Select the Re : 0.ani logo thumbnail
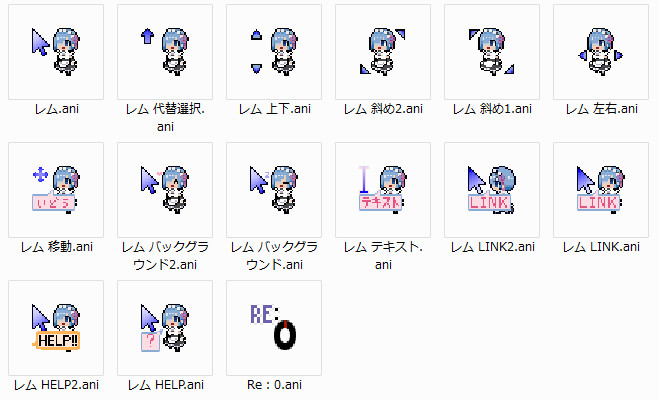The height and width of the screenshot is (400, 658). click(x=274, y=328)
